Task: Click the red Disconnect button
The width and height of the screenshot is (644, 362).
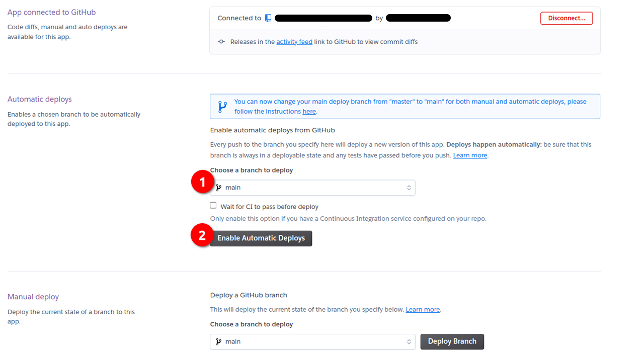Action: point(566,18)
